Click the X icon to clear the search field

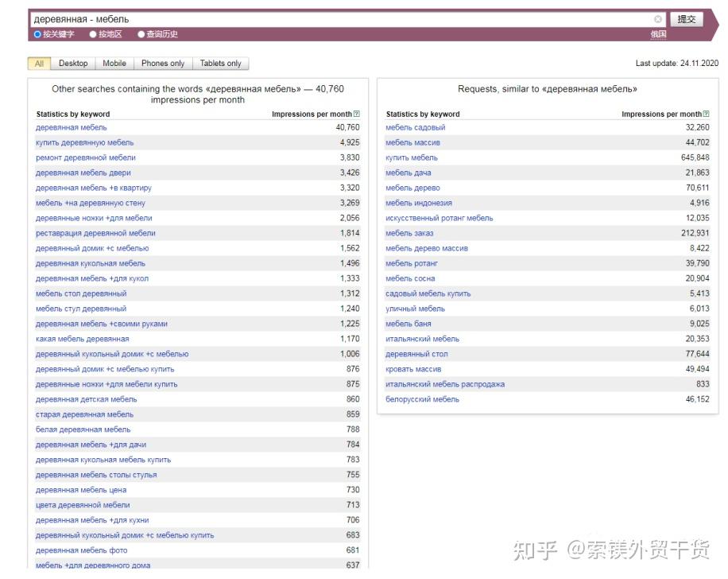[x=659, y=19]
